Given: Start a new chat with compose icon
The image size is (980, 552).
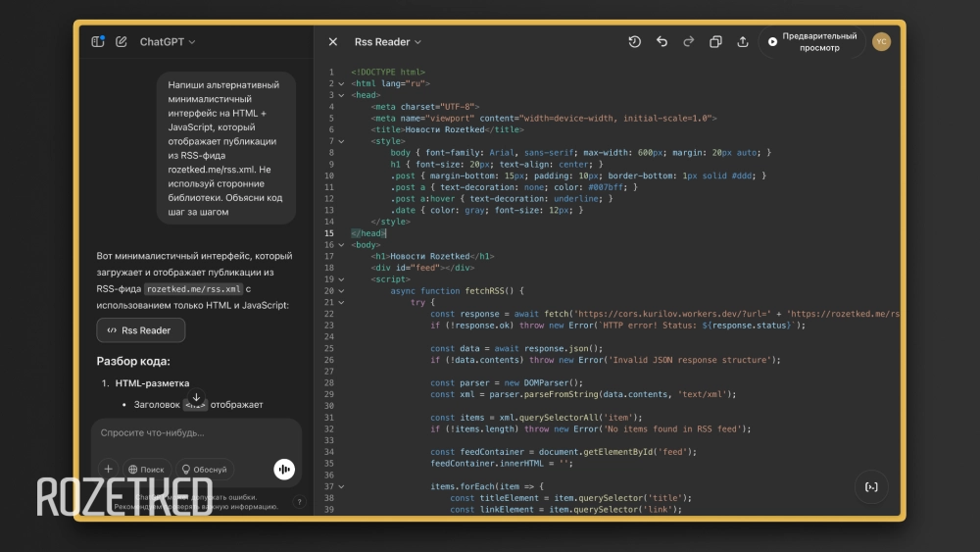Looking at the screenshot, I should (x=122, y=42).
